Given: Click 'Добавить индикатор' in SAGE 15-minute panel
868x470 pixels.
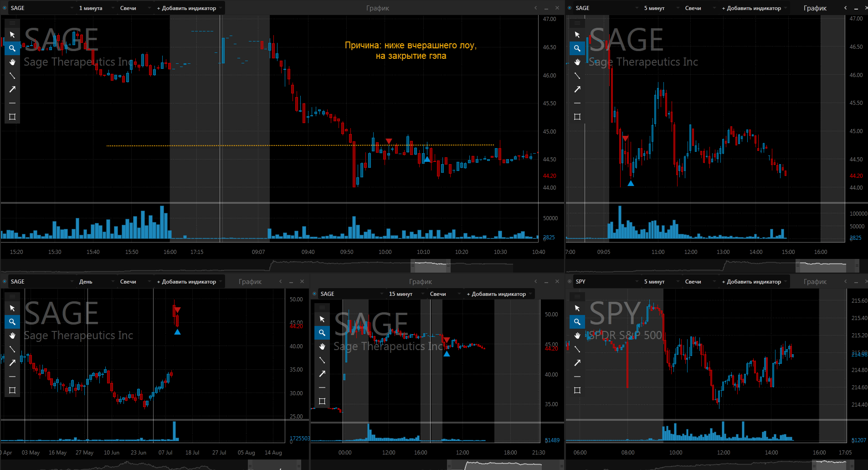Looking at the screenshot, I should 499,294.
